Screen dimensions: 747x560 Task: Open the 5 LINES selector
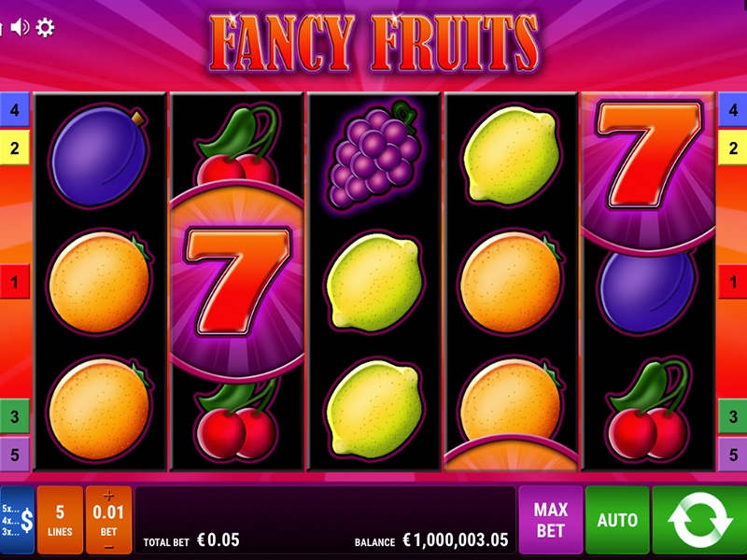pos(60,520)
